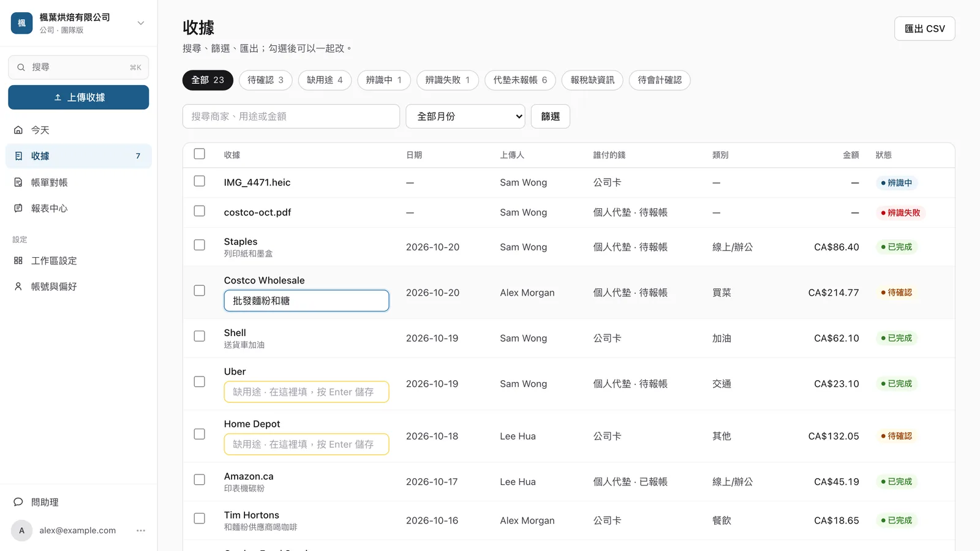The width and height of the screenshot is (980, 551).
Task: Click the 問助理 chat bubble icon
Action: (x=18, y=502)
